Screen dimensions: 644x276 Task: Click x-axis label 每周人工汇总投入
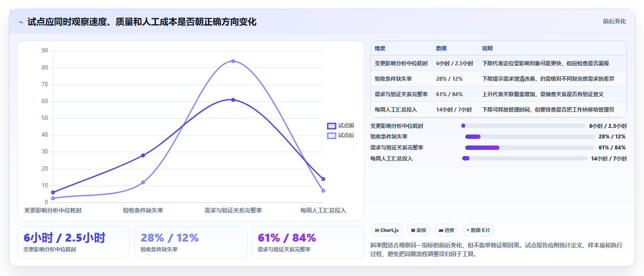(x=323, y=210)
